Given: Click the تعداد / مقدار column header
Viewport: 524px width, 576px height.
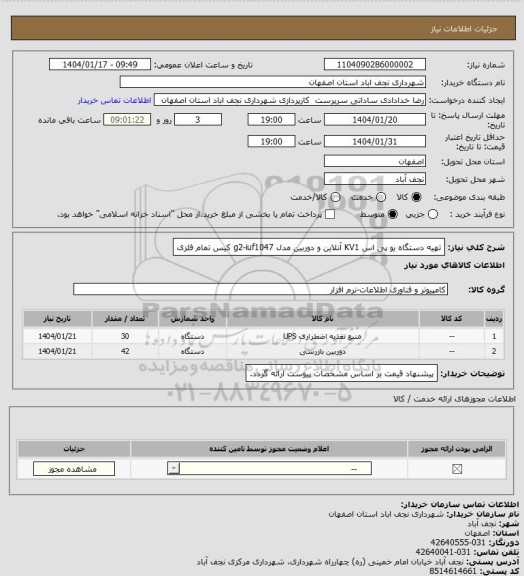Looking at the screenshot, I should click(x=125, y=318).
